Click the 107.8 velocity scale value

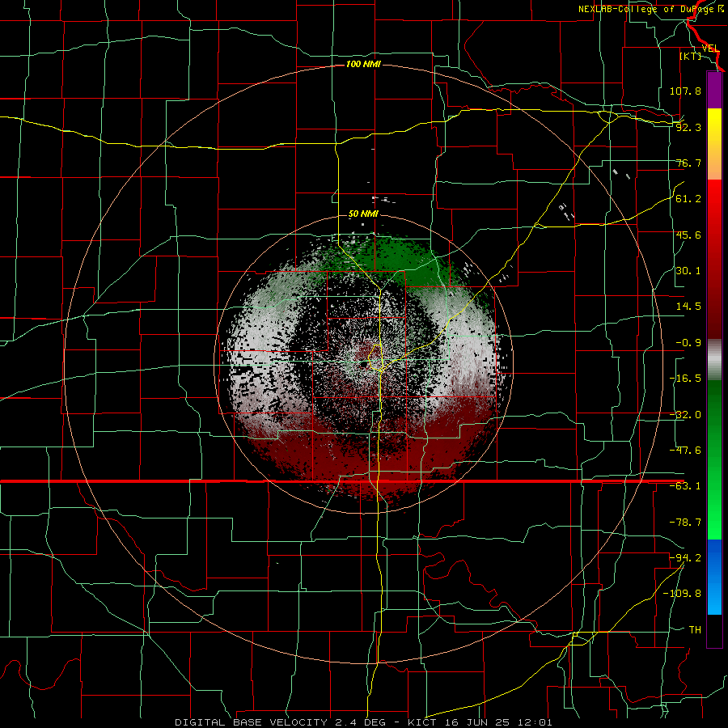[685, 91]
